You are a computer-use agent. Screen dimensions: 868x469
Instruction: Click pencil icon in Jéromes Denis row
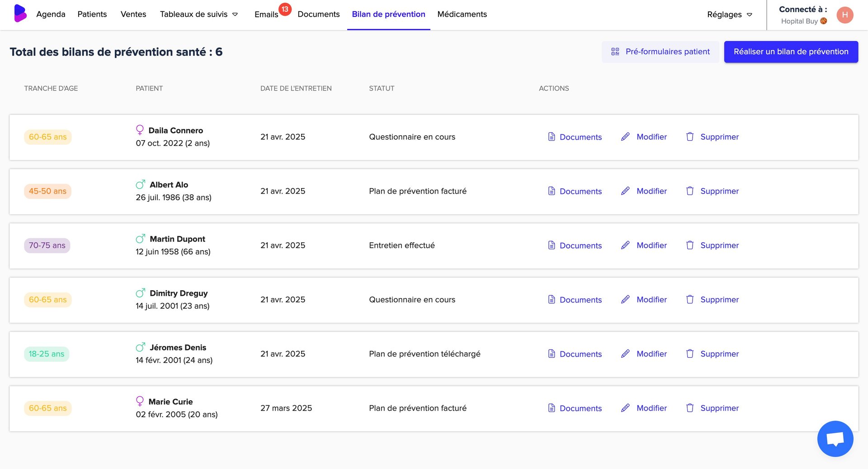click(x=625, y=354)
